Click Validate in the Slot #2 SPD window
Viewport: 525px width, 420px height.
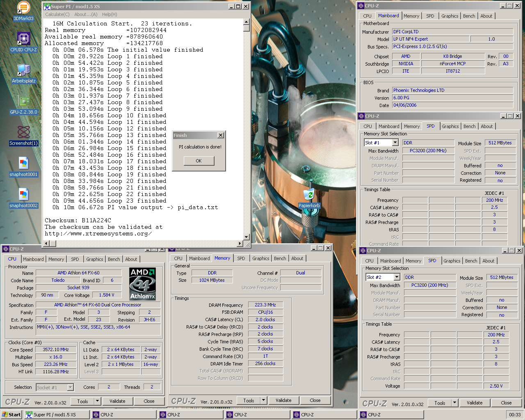pyautogui.click(x=475, y=403)
